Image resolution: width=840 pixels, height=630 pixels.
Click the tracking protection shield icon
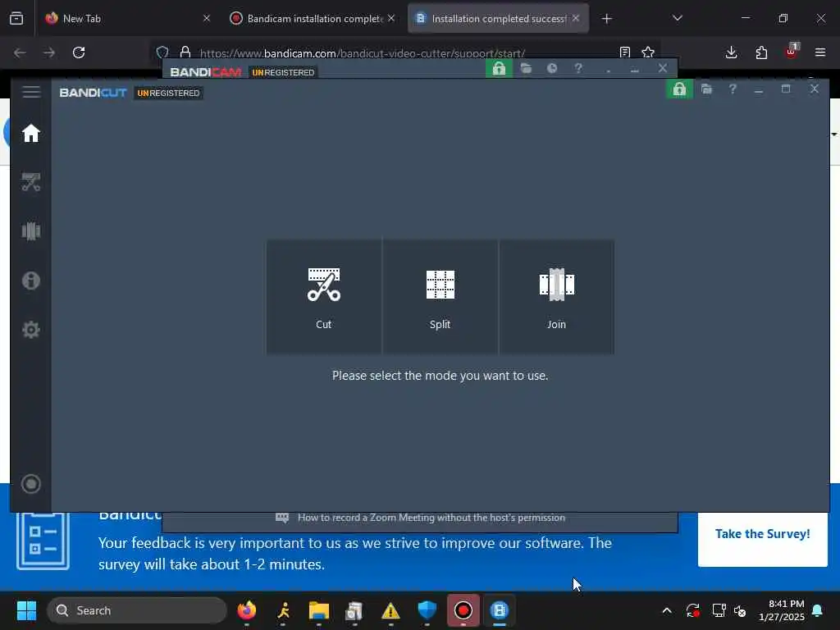coord(162,52)
